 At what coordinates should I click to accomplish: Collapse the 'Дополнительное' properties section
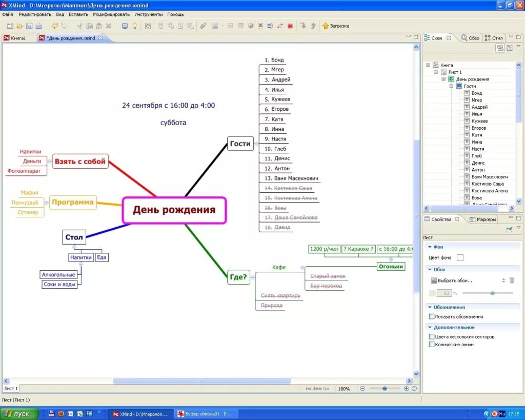point(430,327)
